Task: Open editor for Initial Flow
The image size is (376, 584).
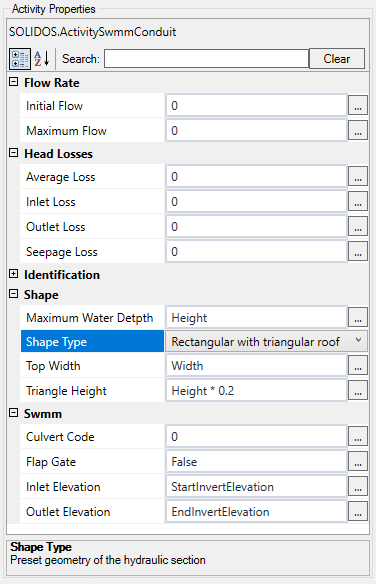Action: [x=358, y=105]
